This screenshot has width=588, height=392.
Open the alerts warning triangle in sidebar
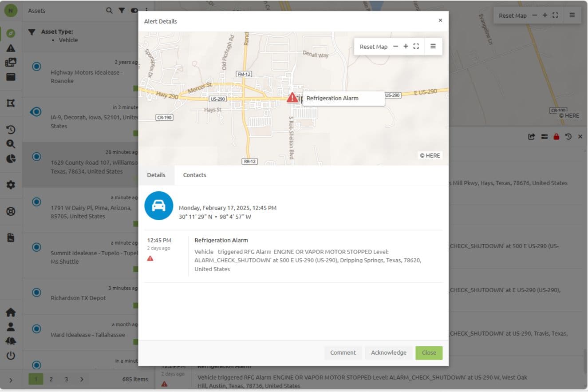coord(11,48)
